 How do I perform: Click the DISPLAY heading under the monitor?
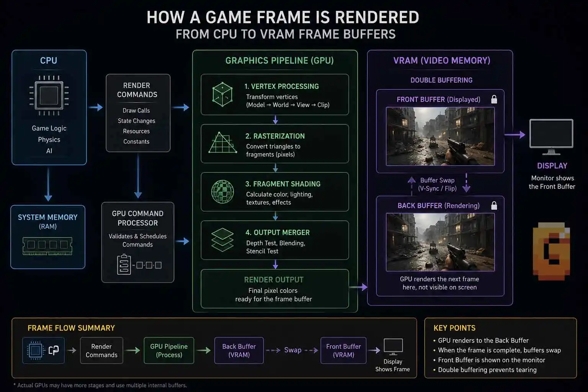pyautogui.click(x=552, y=166)
